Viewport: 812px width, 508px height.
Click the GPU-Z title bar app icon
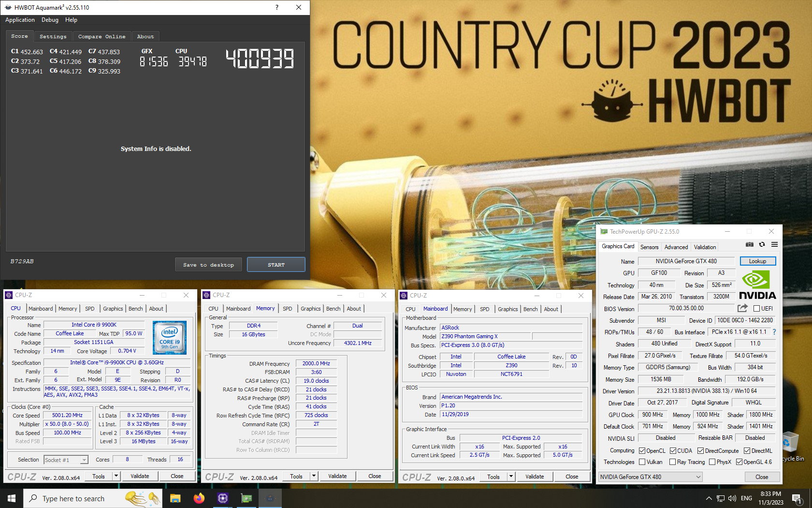(x=604, y=232)
